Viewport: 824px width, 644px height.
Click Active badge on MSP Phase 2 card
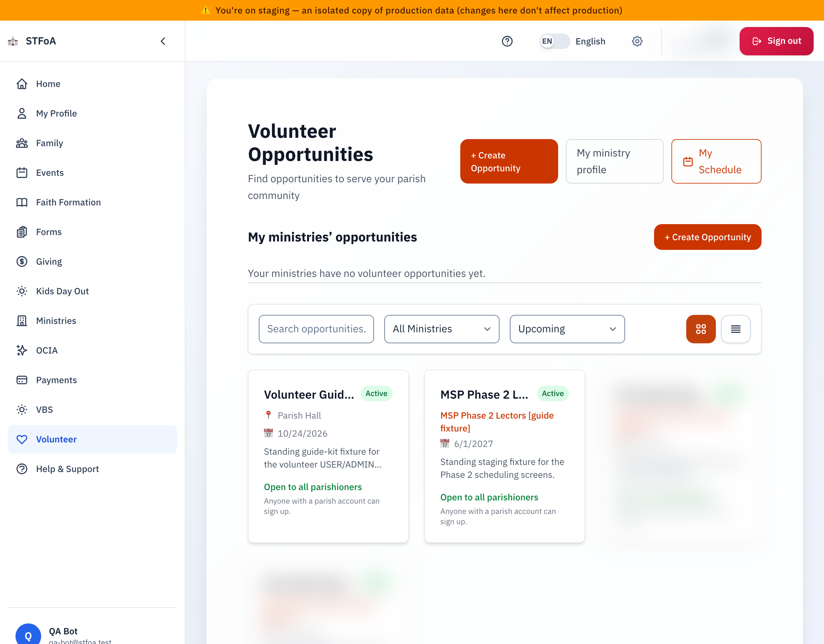tap(553, 394)
